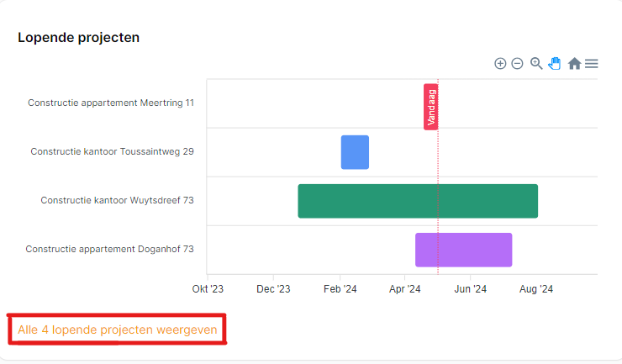The height and width of the screenshot is (364, 622).
Task: Select the Constructie appartement Doganhof 73 label
Action: [x=109, y=249]
